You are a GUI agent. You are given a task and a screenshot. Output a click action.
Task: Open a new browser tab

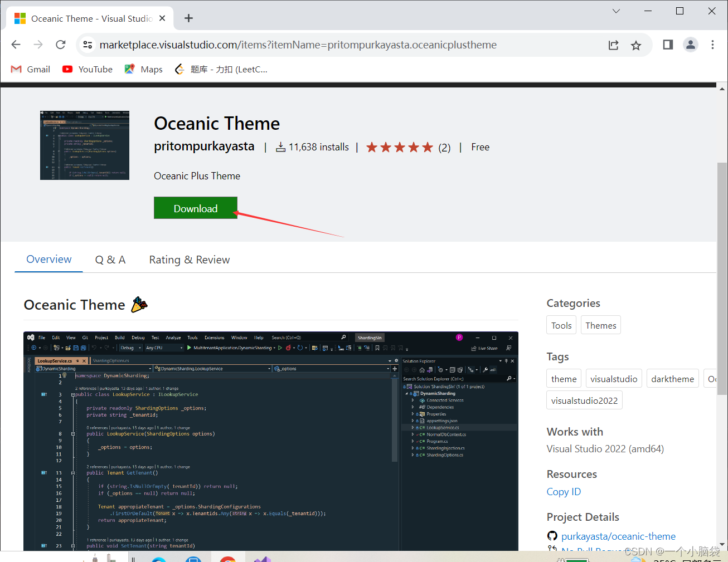click(x=188, y=18)
